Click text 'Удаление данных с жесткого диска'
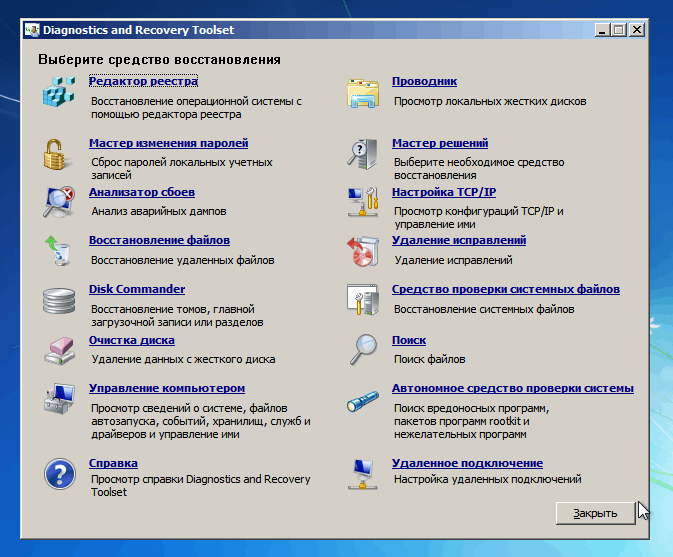 [x=183, y=360]
